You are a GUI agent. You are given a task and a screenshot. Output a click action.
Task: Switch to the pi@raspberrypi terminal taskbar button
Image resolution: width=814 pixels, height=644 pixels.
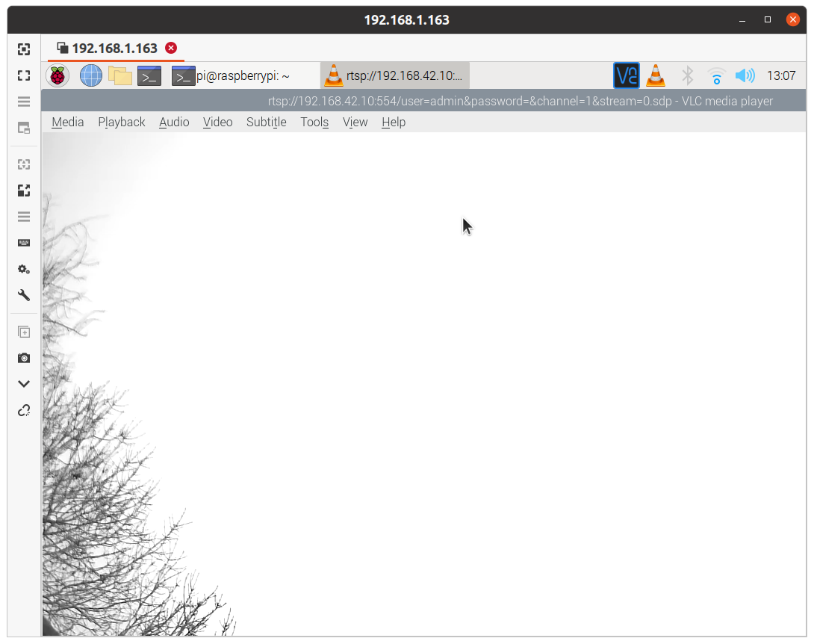[x=232, y=75]
